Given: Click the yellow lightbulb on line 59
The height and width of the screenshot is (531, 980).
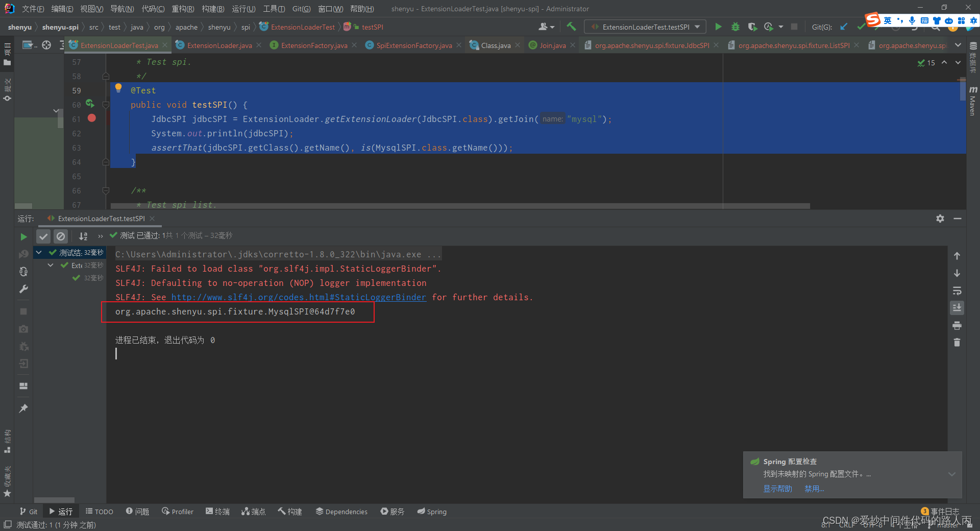Looking at the screenshot, I should click(x=118, y=88).
